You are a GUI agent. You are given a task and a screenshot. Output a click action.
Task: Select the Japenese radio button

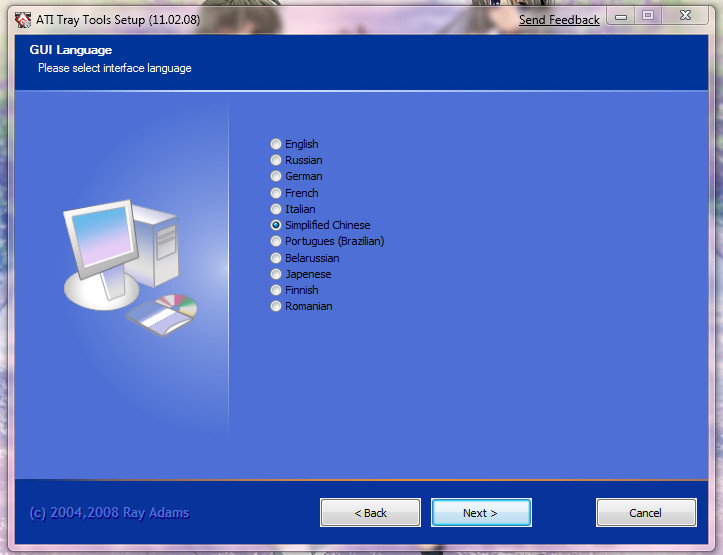tap(301, 274)
